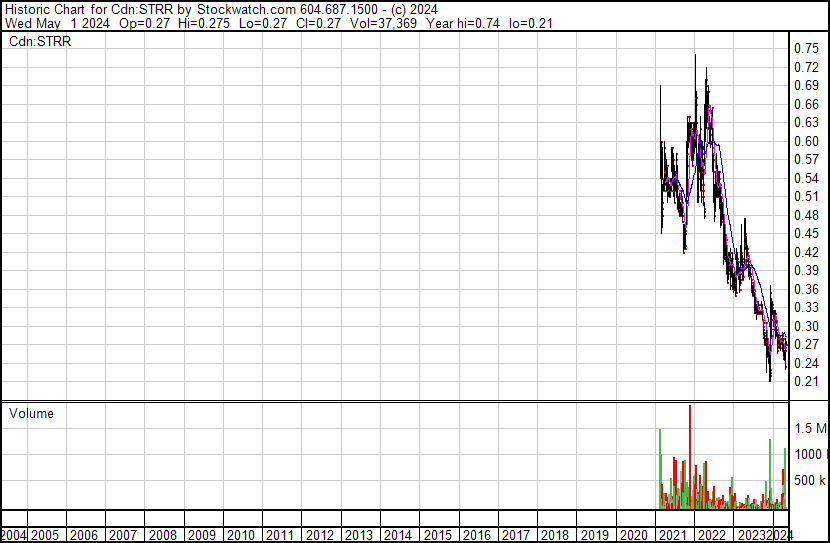Select the 2010 year marker

point(241,534)
